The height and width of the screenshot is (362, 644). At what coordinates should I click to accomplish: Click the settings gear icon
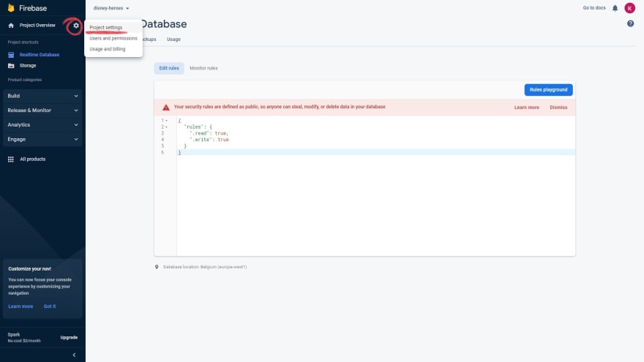(x=76, y=26)
